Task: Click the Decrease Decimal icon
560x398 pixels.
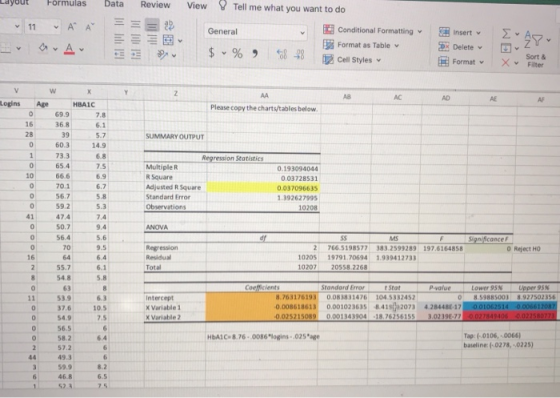Action: pyautogui.click(x=299, y=54)
